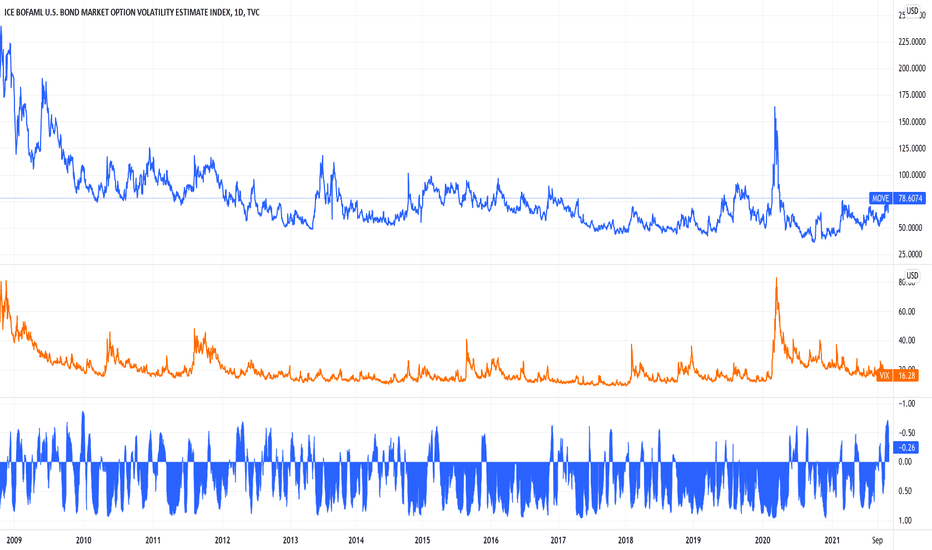Select the blue MOVE series label
The width and height of the screenshot is (932, 550).
[x=881, y=198]
